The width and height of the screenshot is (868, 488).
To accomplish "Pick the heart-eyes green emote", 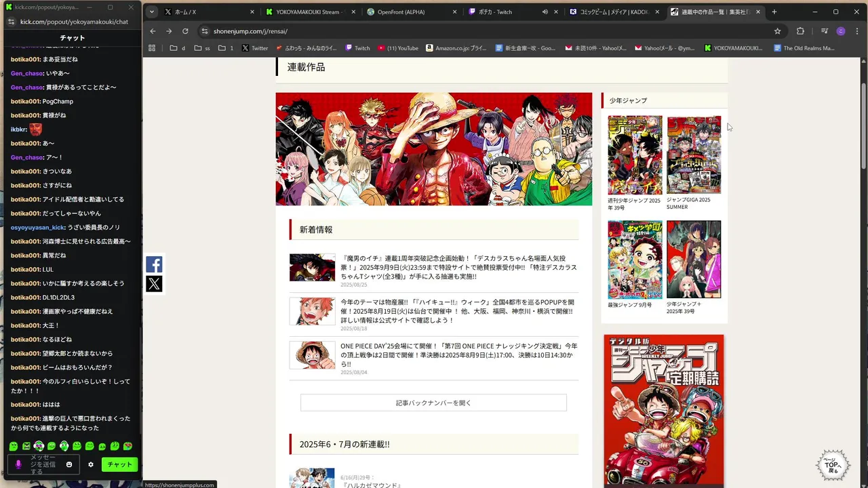I will (127, 446).
